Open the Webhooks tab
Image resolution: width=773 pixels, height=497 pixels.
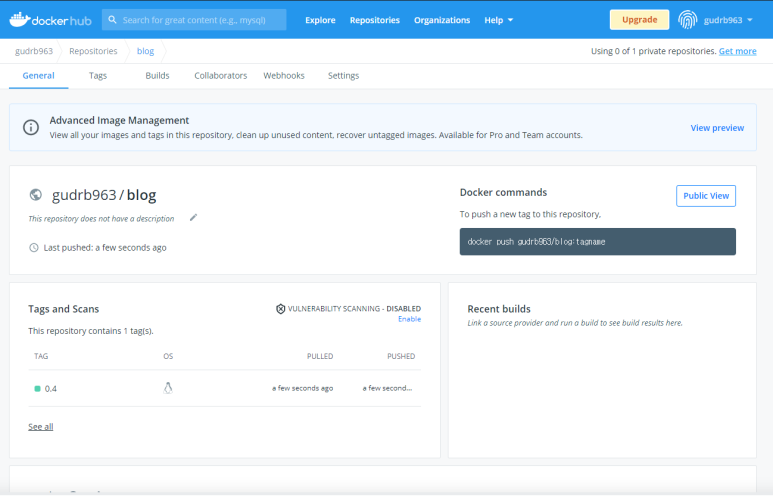pyautogui.click(x=284, y=75)
